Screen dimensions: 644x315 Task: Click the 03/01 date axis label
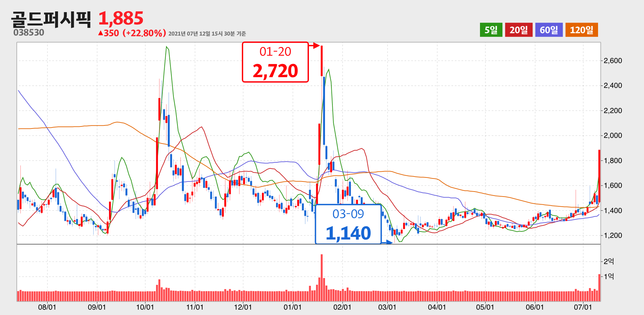coord(387,307)
